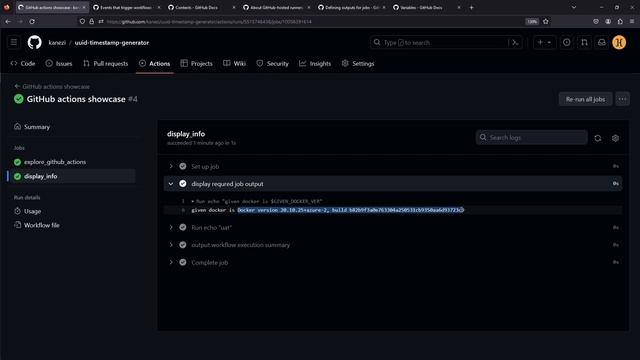Switch to 'Variables - GitHub Docs' browser tab

pyautogui.click(x=427, y=7)
